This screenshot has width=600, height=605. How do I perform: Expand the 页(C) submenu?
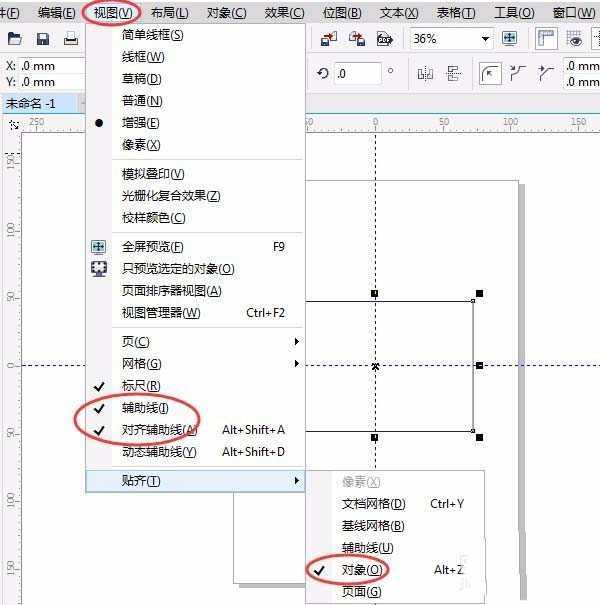(196, 342)
